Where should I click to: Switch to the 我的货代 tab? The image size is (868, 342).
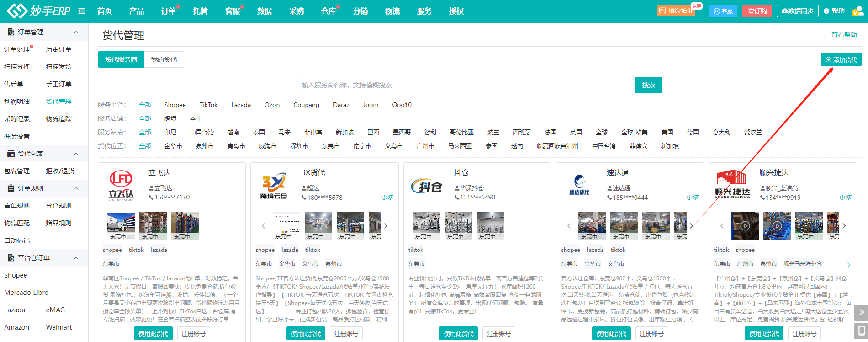[164, 59]
